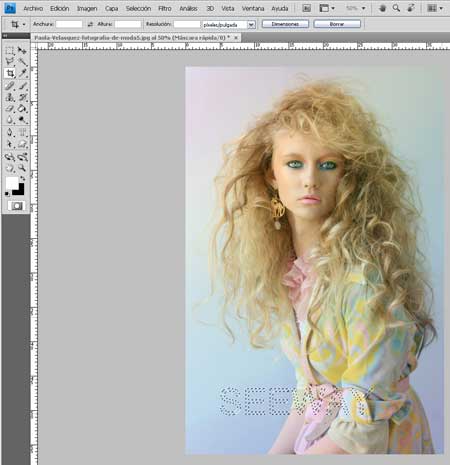450x465 pixels.
Task: Open the pixeles/pulgada units dropdown
Action: [251, 25]
